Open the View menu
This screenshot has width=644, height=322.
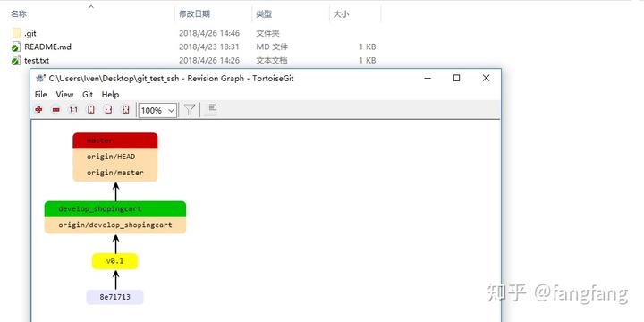(64, 95)
